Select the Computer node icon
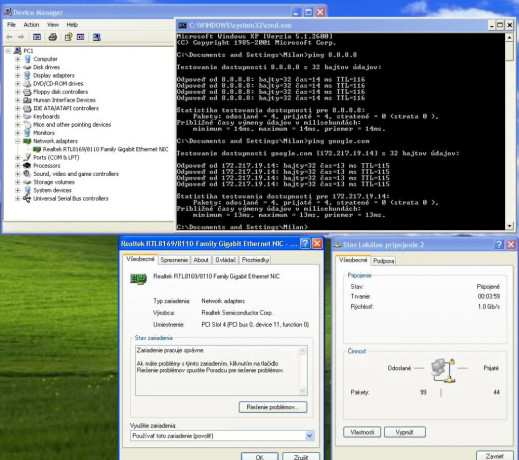 27,59
